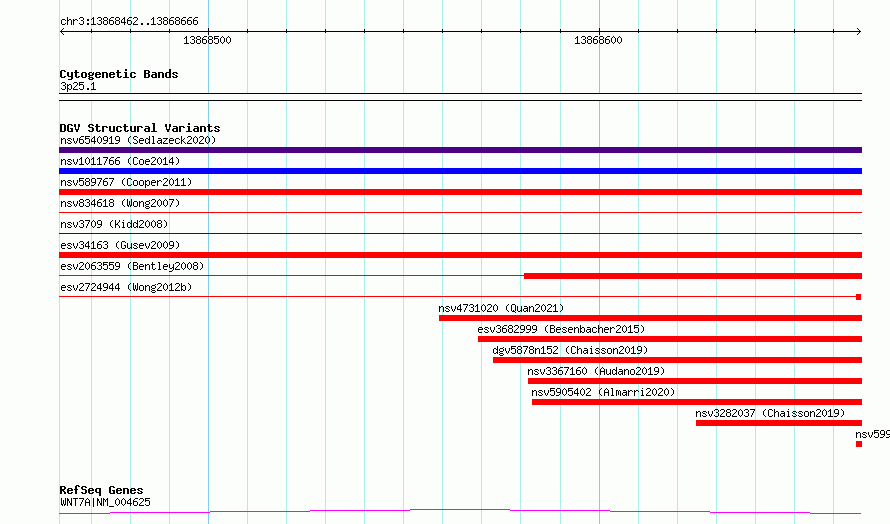The height and width of the screenshot is (524, 890).
Task: Click the 3p25.1 band label
Action: 78,86
